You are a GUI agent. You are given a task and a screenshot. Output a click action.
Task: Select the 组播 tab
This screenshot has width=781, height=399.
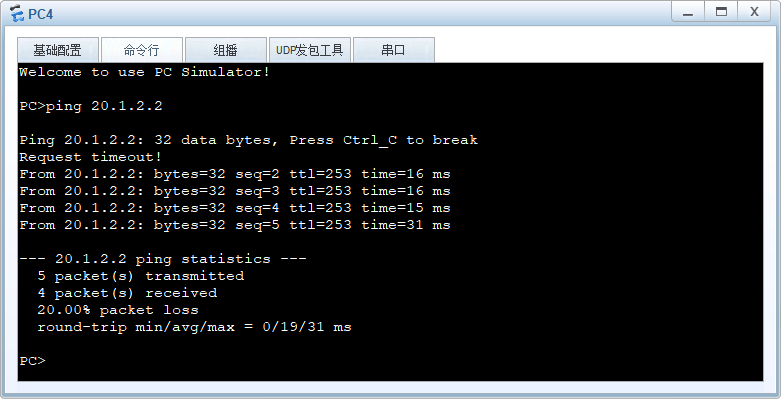pyautogui.click(x=226, y=50)
